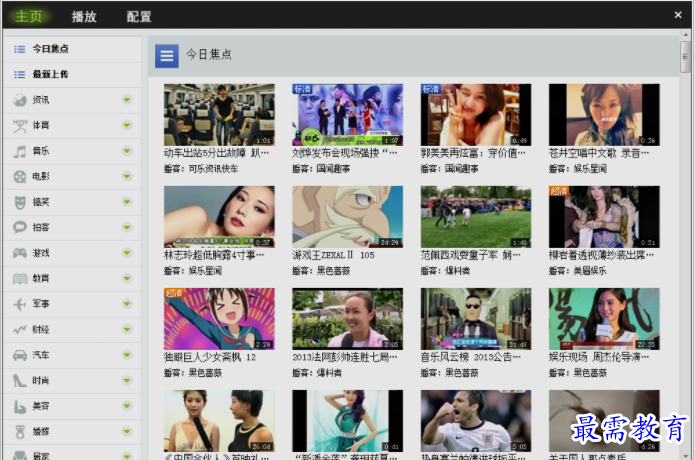Open the 游戏王ZEXAL II 105 thumbnail
The width and height of the screenshot is (695, 460).
point(348,217)
